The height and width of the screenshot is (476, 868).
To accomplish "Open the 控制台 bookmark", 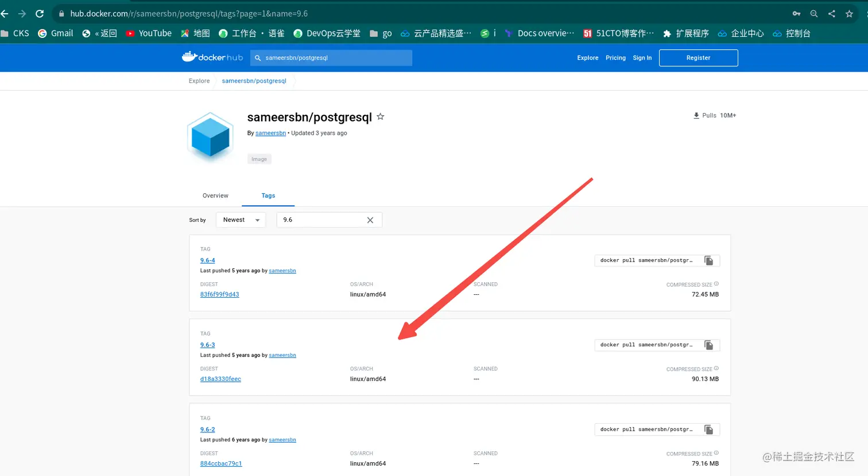I will [x=792, y=33].
